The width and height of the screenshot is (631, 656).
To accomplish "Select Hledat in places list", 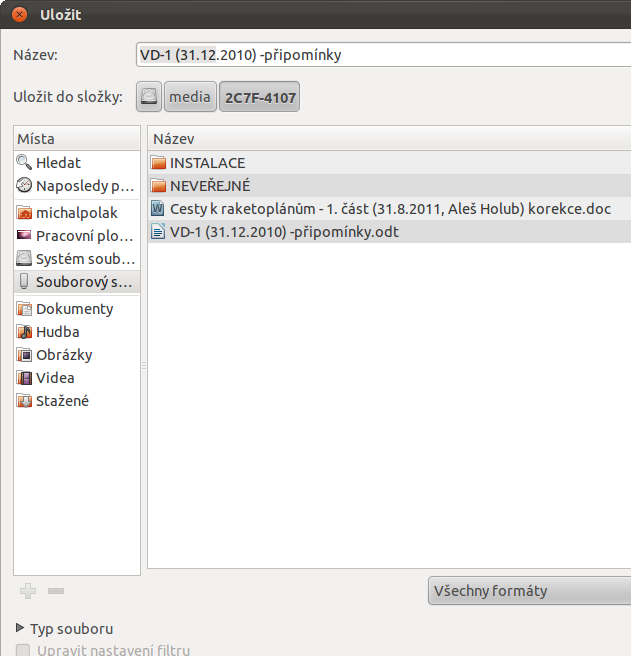I will point(77,162).
